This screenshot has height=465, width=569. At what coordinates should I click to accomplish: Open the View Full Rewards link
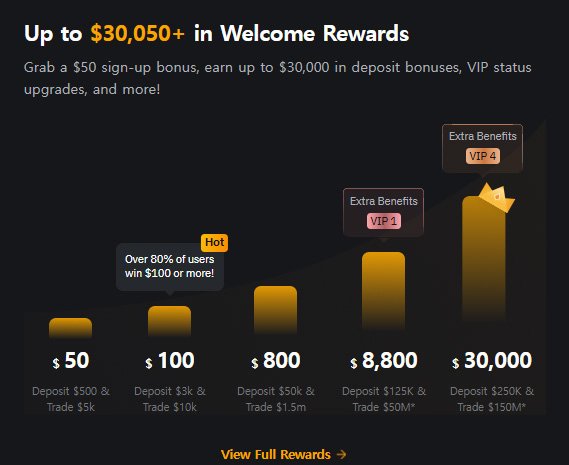tap(283, 454)
